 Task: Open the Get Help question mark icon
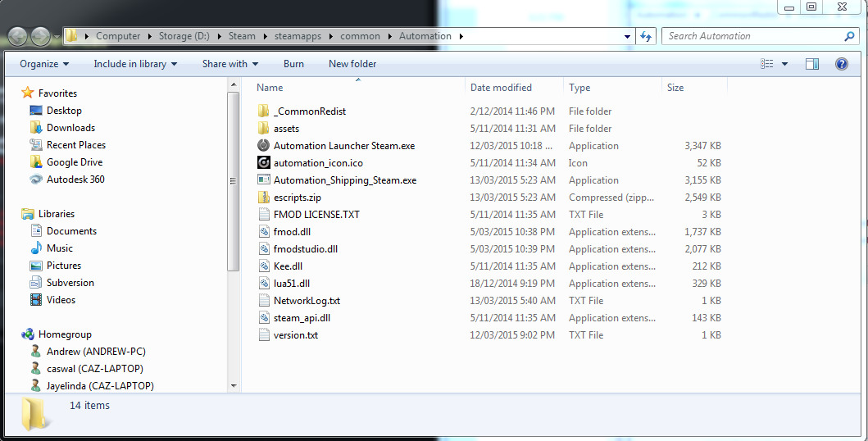(x=842, y=64)
